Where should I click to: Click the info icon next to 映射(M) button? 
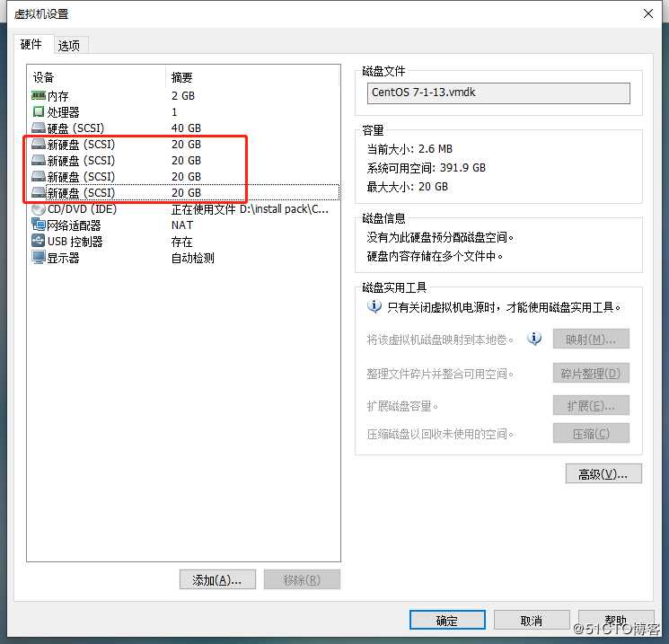click(x=534, y=339)
